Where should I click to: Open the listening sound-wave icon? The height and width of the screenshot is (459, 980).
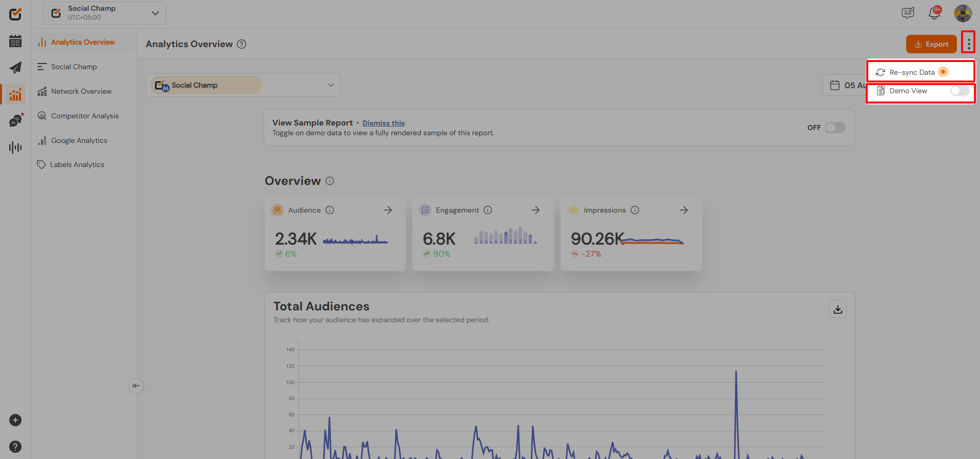click(x=15, y=148)
